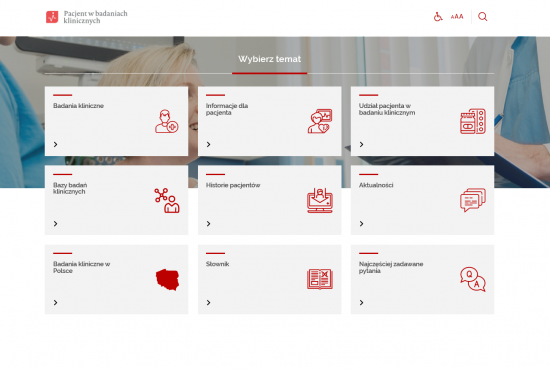Viewport: 550px width, 370px height.
Task: Click the computer icon in Historie pacjentów
Action: [320, 200]
